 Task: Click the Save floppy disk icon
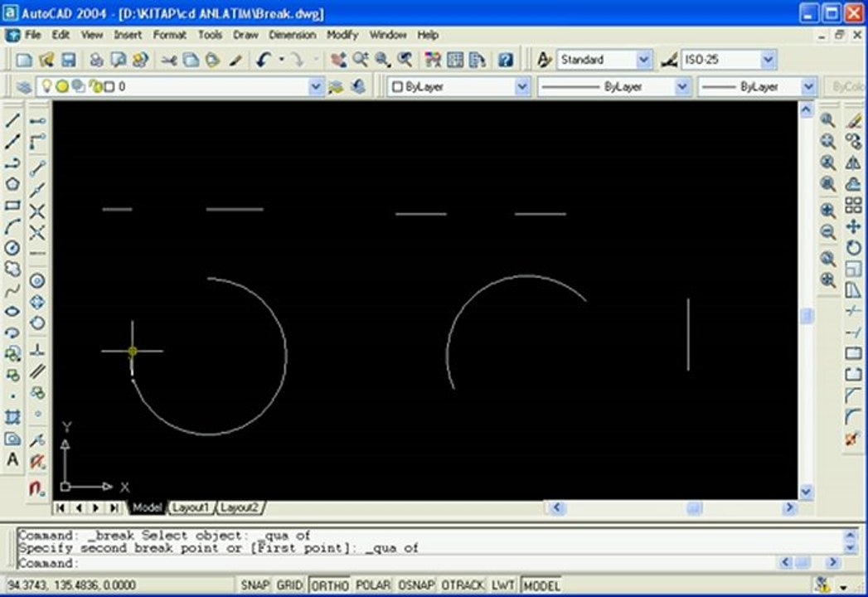(x=69, y=59)
